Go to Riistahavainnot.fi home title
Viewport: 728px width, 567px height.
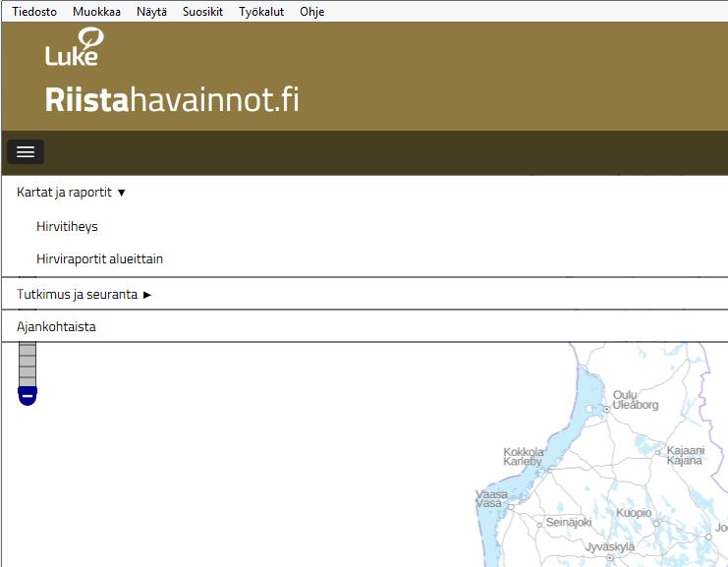(x=172, y=99)
